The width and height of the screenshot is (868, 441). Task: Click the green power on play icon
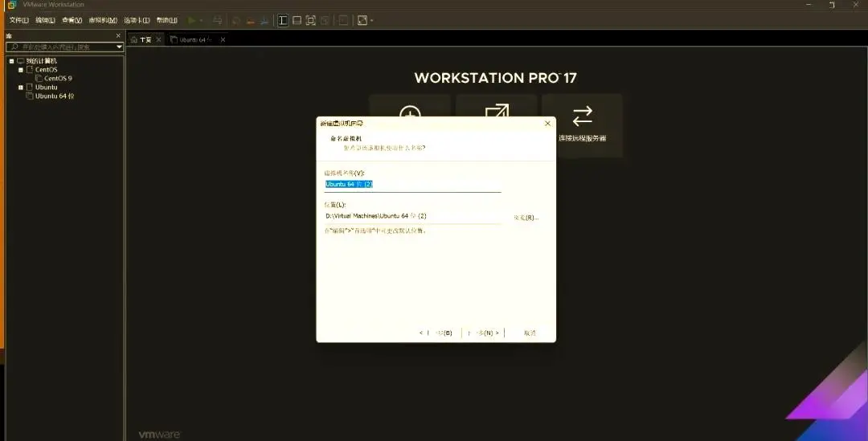[x=191, y=20]
